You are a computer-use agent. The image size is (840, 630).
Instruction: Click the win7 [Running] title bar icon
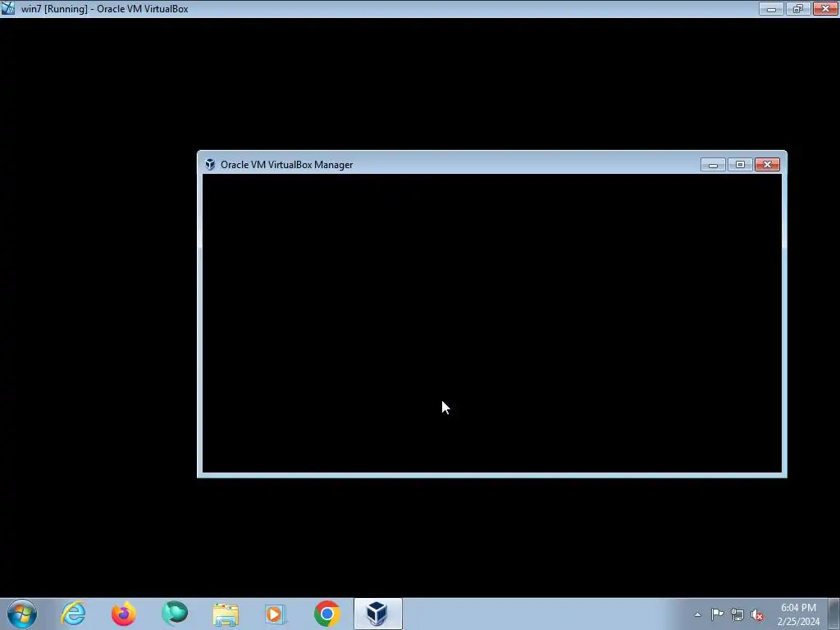[x=8, y=8]
